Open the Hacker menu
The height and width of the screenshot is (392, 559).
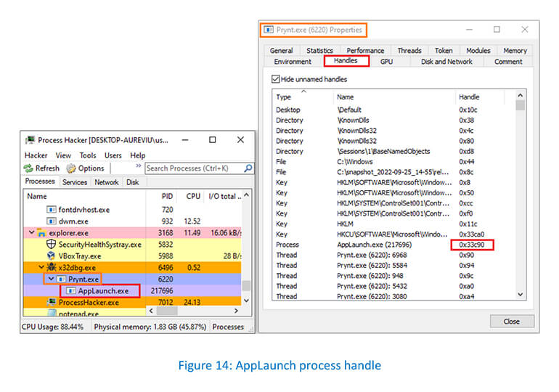(x=36, y=155)
